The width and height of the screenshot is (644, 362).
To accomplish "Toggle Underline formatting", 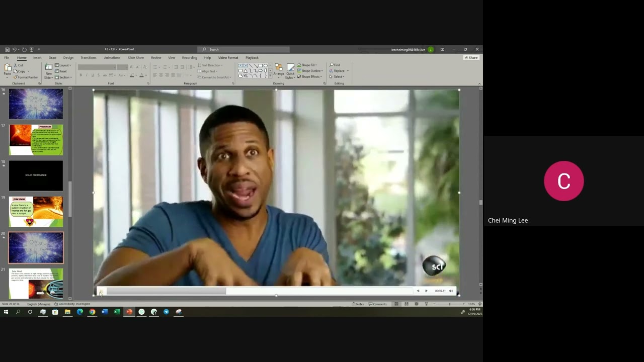I will click(93, 75).
